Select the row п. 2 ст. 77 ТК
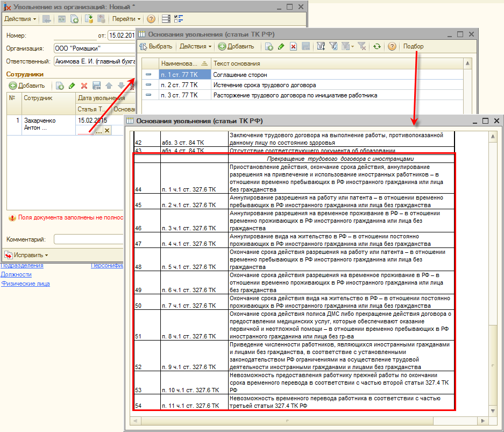The height and width of the screenshot is (432, 504). (179, 85)
